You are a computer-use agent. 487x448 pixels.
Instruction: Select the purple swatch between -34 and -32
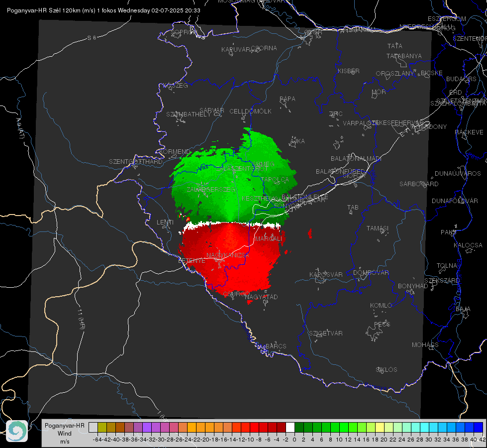coord(147,427)
